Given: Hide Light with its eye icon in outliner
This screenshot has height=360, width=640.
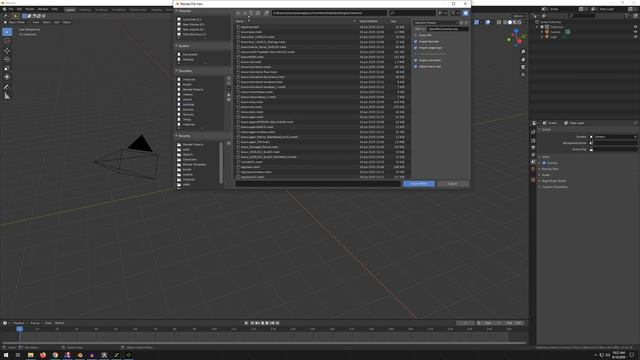Looking at the screenshot, I should coord(635,37).
